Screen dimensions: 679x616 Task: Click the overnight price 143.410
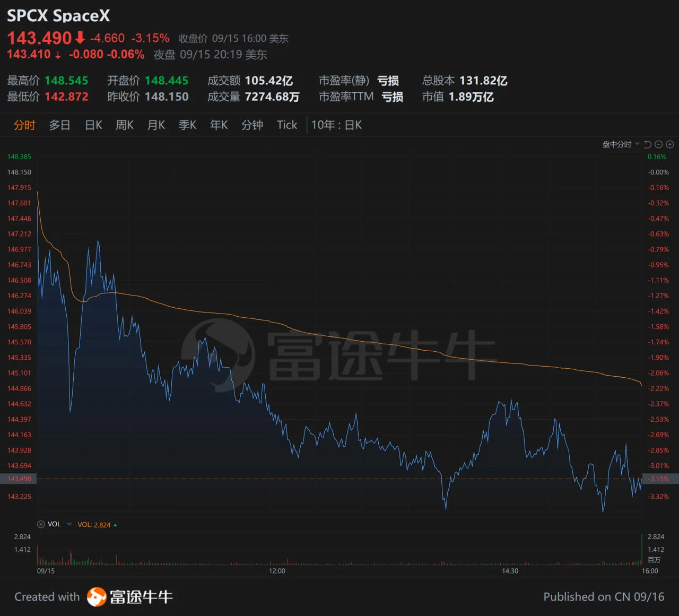click(x=29, y=54)
